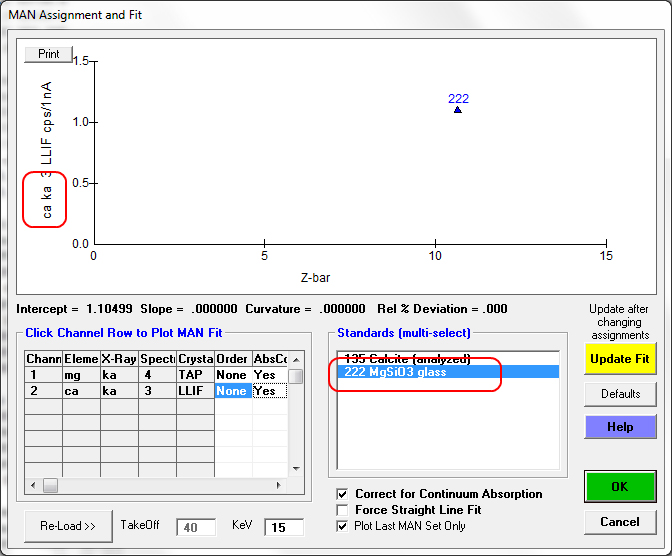Confirm with the green OK button
The image size is (672, 556).
pyautogui.click(x=620, y=488)
